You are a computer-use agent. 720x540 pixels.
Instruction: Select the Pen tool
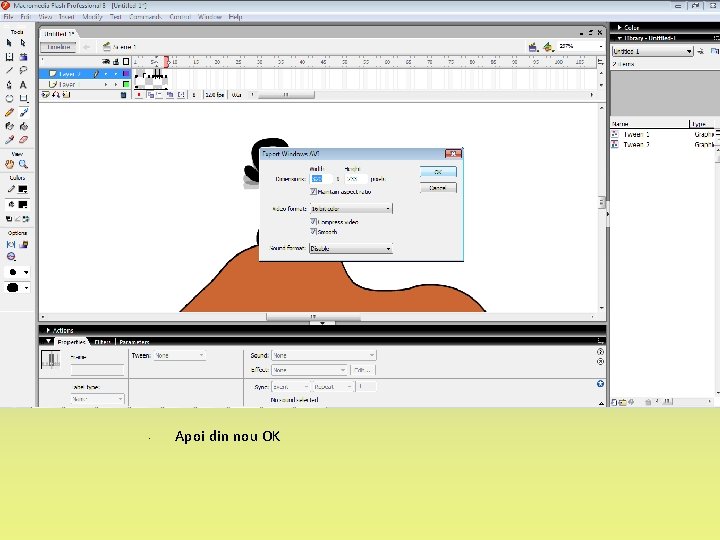9,84
